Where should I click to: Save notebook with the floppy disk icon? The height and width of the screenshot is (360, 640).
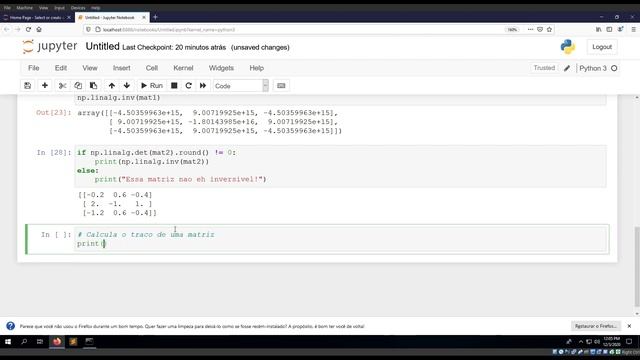tap(27, 86)
